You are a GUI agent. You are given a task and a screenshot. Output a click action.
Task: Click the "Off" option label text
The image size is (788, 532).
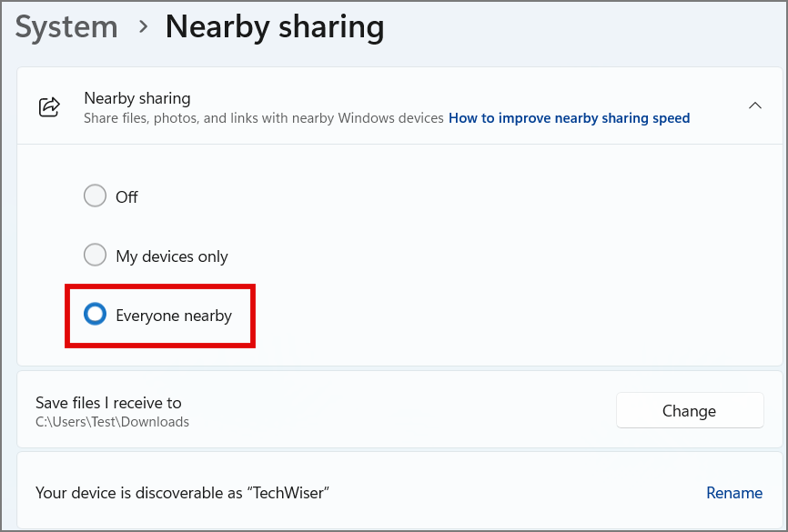click(x=126, y=197)
